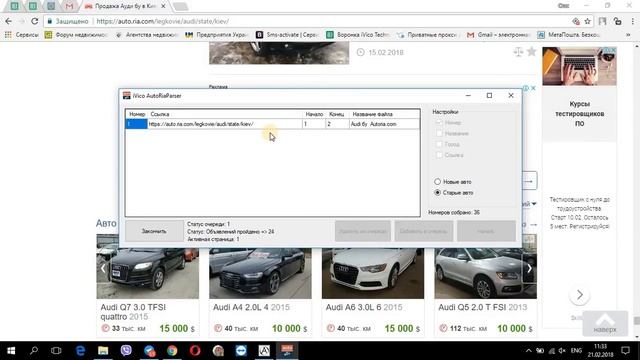Toggle the Ссылка checkbox in Настройки
640x360 pixels.
(x=439, y=155)
